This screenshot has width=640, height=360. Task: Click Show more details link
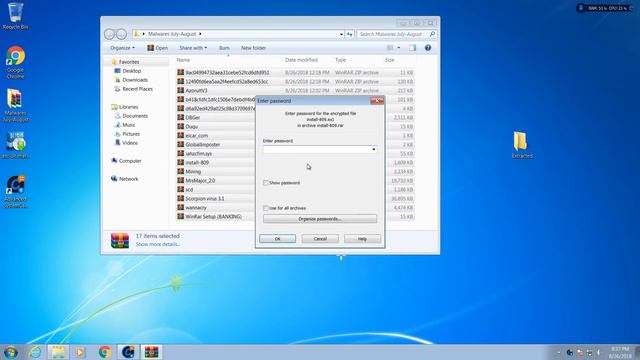157,244
